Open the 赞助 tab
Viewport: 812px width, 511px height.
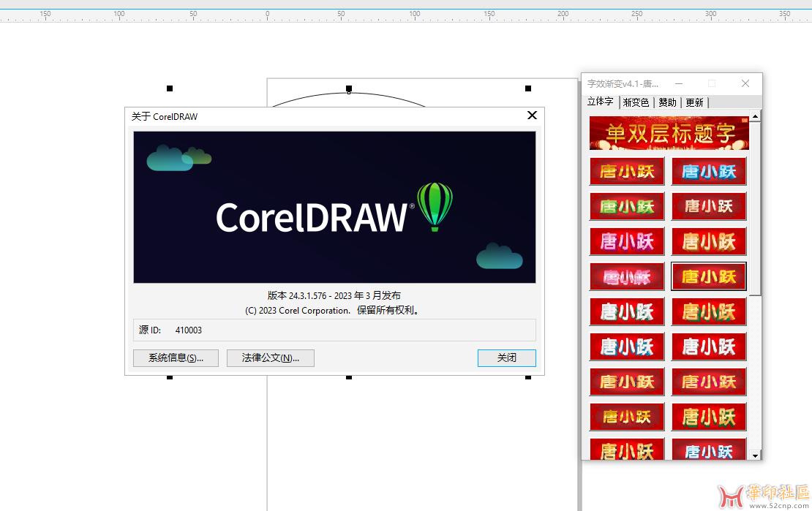pyautogui.click(x=667, y=103)
